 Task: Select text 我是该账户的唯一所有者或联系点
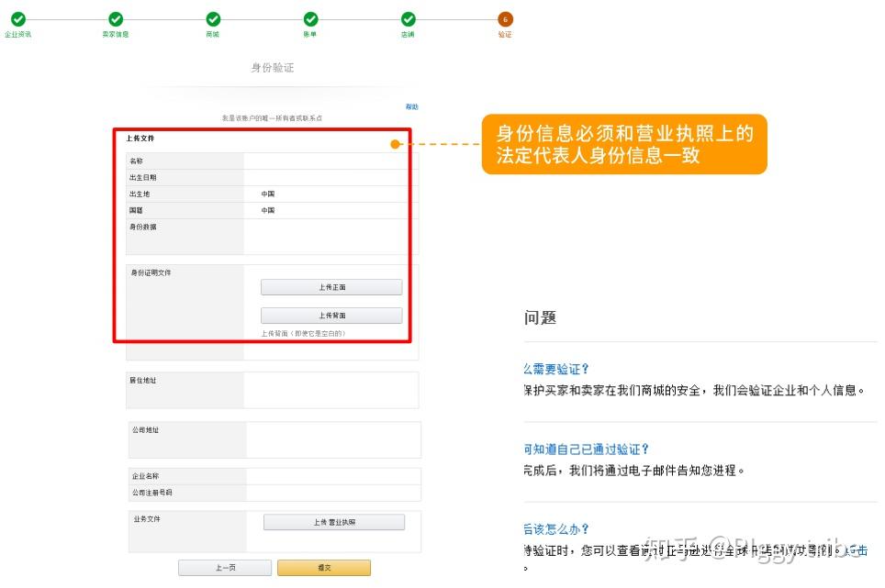[272, 117]
